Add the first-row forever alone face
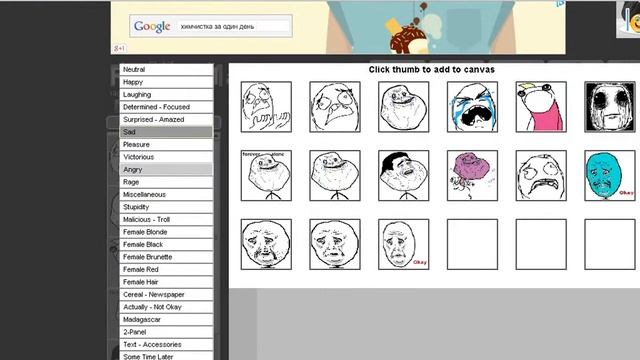 coord(404,107)
